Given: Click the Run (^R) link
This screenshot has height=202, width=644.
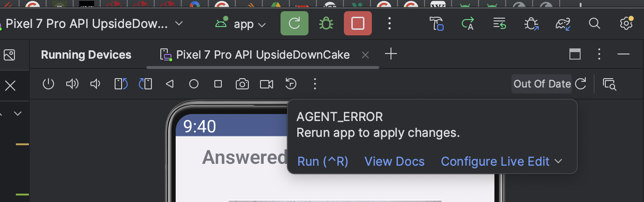Looking at the screenshot, I should 322,162.
